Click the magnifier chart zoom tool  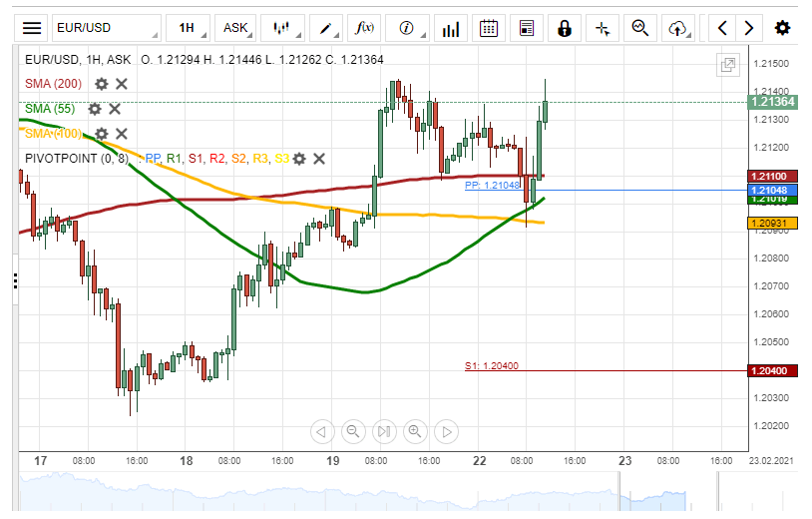tap(640, 28)
